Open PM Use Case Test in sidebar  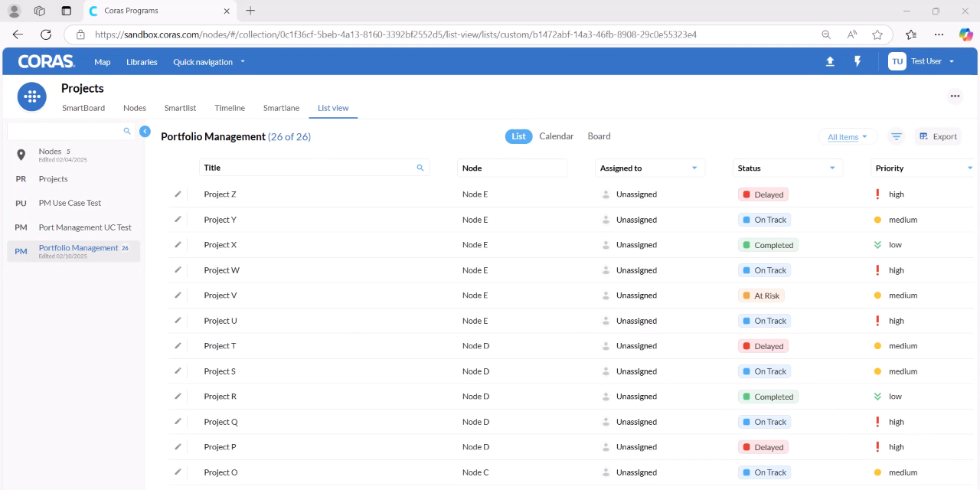pos(73,203)
